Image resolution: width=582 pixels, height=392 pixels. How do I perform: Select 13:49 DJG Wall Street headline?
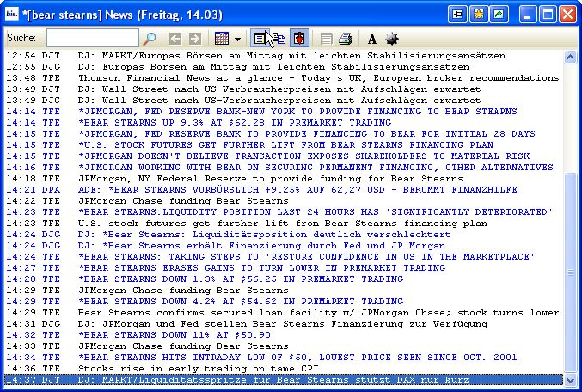coord(284,101)
